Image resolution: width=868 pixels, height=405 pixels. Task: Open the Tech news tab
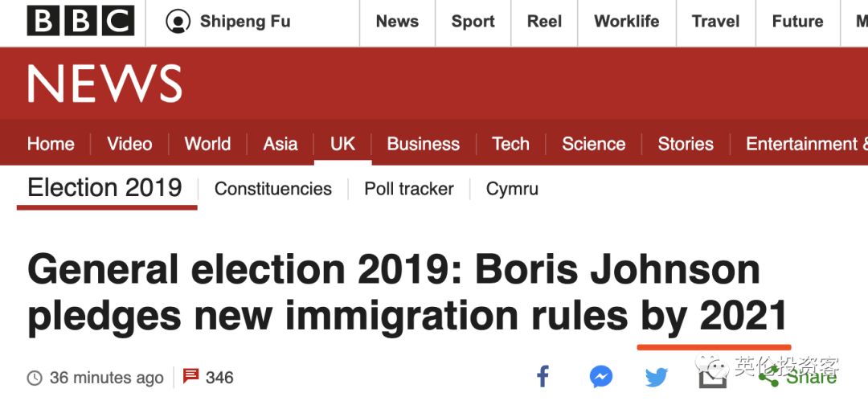pos(510,144)
